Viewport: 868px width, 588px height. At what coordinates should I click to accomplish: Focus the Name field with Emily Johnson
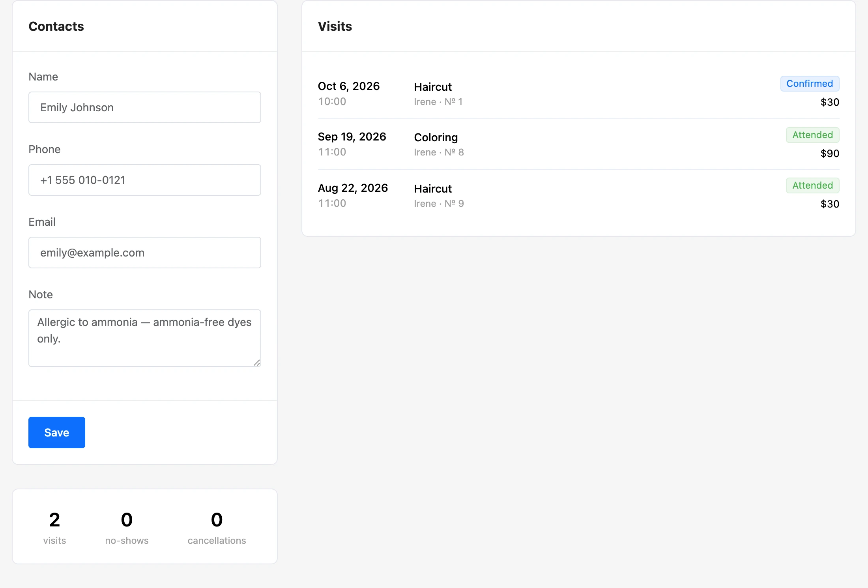(x=145, y=107)
